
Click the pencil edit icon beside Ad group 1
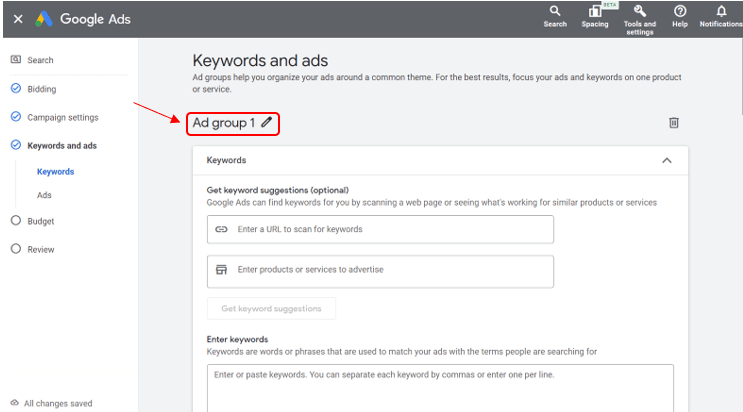coord(266,123)
